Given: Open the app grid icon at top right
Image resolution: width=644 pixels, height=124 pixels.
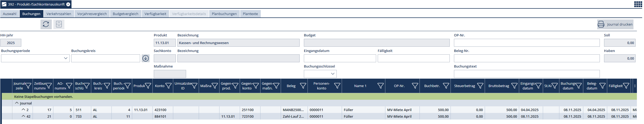Looking at the screenshot, I should (x=638, y=4).
